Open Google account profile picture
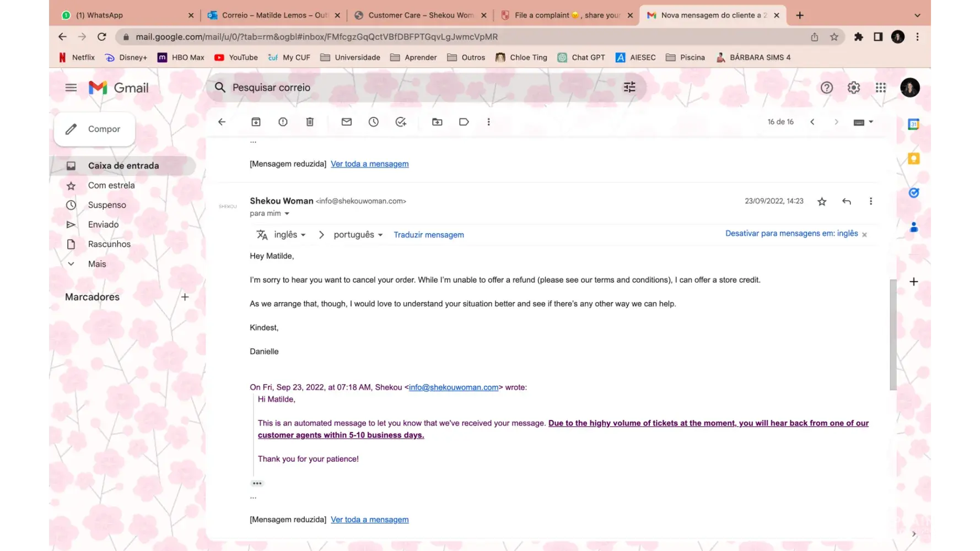The width and height of the screenshot is (980, 551). 910,88
